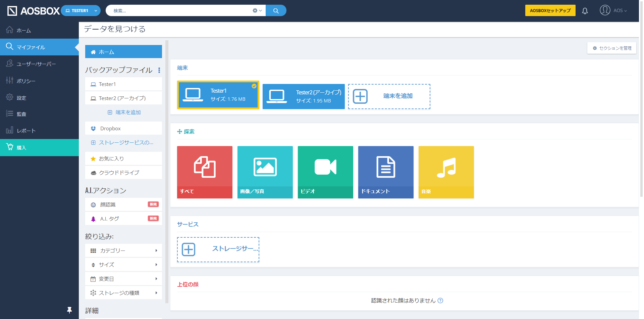Click the magnifier search button
Image resolution: width=644 pixels, height=319 pixels.
[276, 11]
